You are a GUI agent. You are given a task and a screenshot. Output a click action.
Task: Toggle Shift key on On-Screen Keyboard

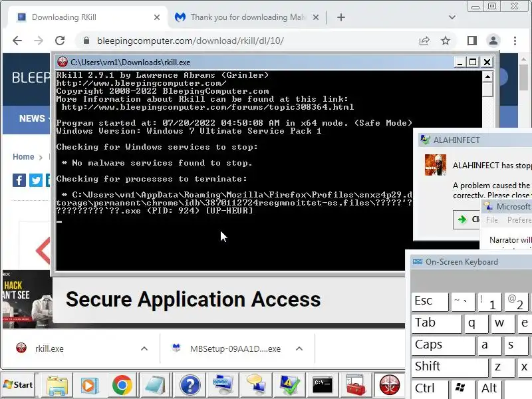tap(450, 367)
